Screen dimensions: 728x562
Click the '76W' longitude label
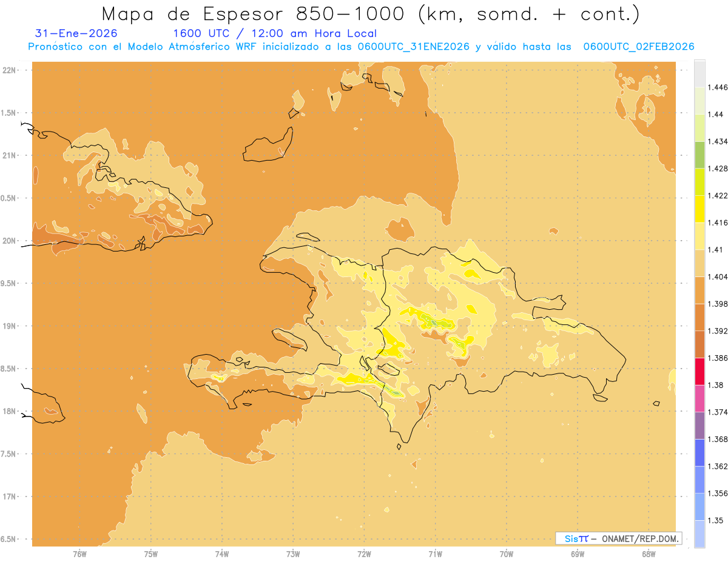[x=79, y=554]
